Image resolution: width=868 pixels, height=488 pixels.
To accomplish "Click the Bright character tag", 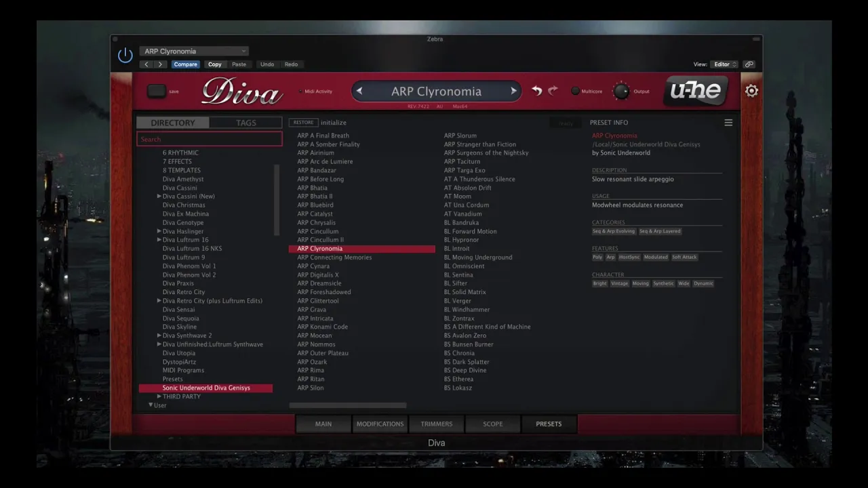I will (600, 283).
